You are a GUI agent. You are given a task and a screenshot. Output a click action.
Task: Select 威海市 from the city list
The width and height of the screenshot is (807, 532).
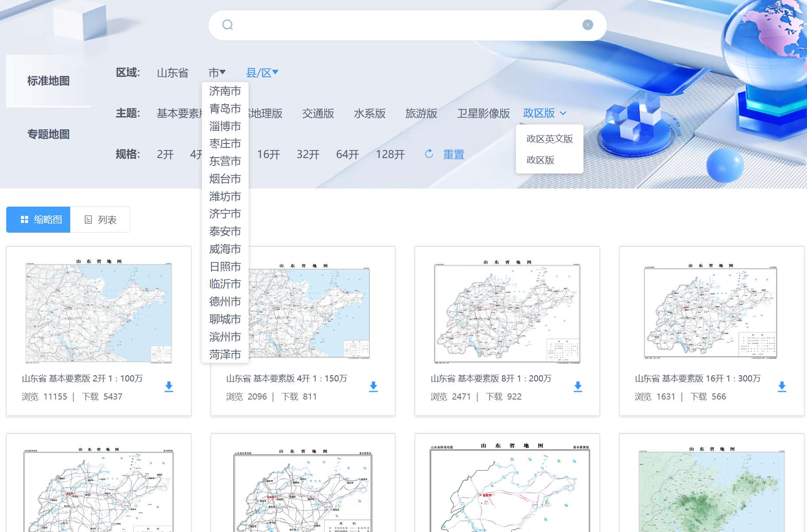(x=225, y=249)
